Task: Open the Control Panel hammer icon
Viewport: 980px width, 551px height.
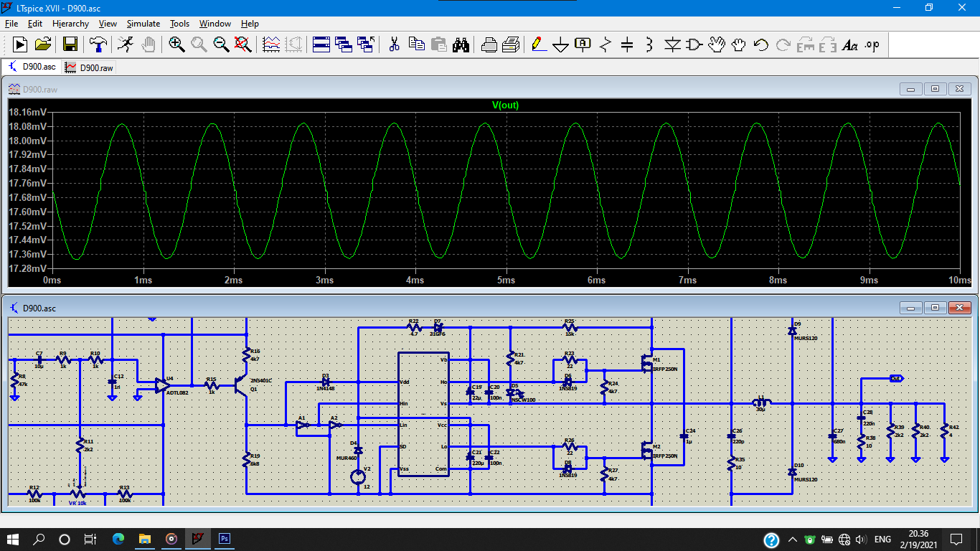Action: coord(98,44)
